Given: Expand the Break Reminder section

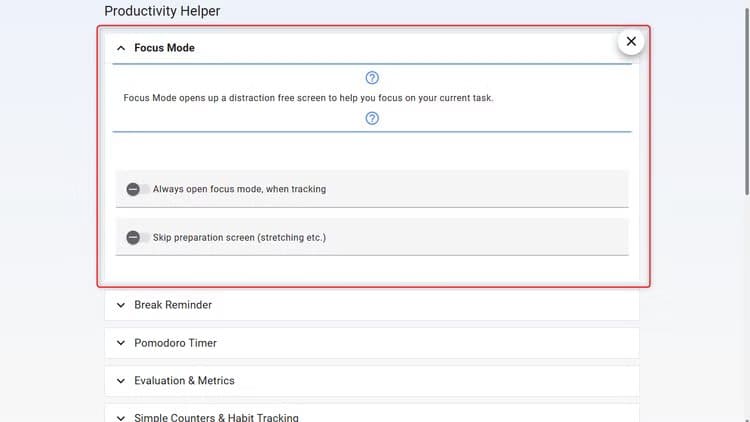Looking at the screenshot, I should tap(372, 305).
